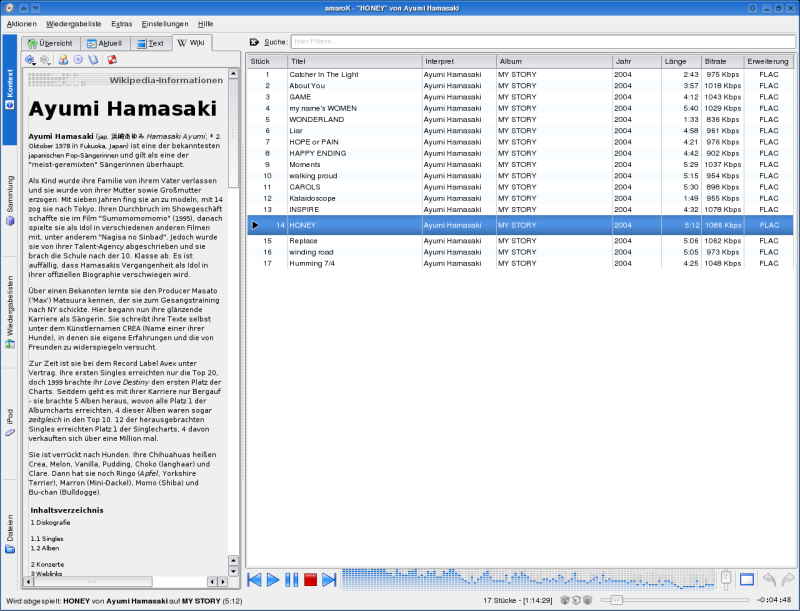Toggle the second cube mode icon in status bar
Image resolution: width=800 pixels, height=611 pixels.
[x=576, y=600]
